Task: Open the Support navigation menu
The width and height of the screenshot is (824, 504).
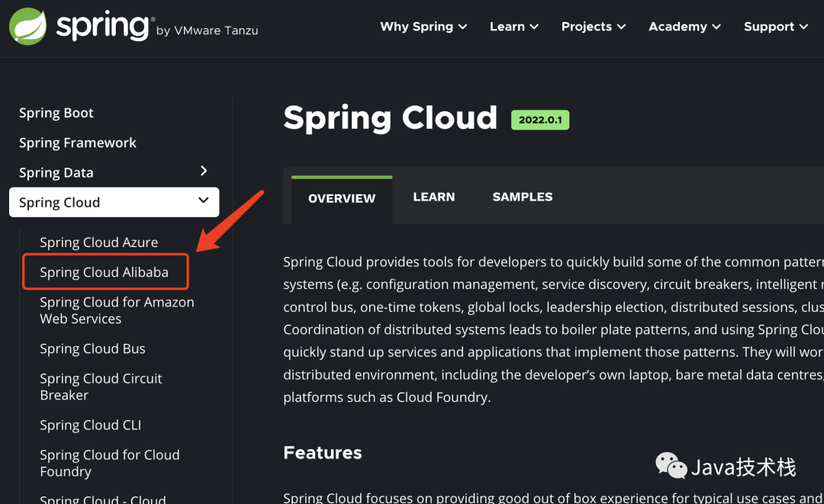Action: pyautogui.click(x=776, y=27)
